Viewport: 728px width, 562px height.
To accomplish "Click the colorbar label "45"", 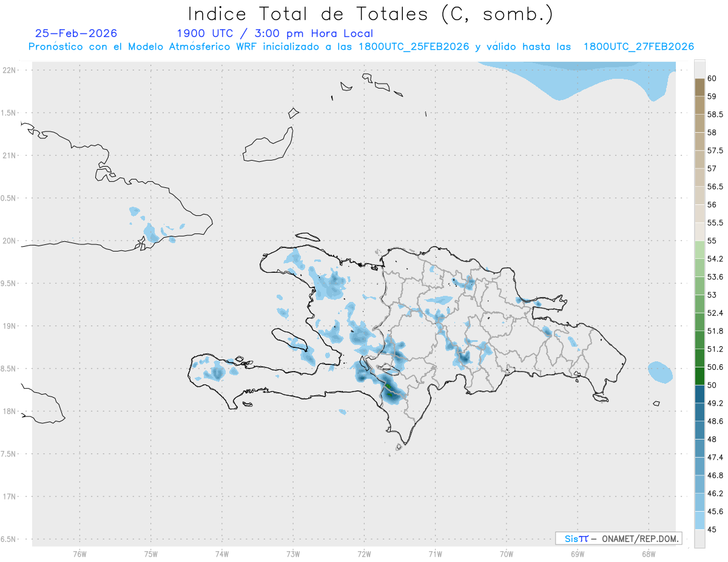I will coord(712,529).
